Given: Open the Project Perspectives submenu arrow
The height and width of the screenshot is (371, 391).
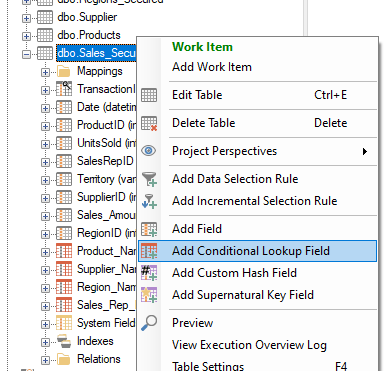Looking at the screenshot, I should 365,151.
